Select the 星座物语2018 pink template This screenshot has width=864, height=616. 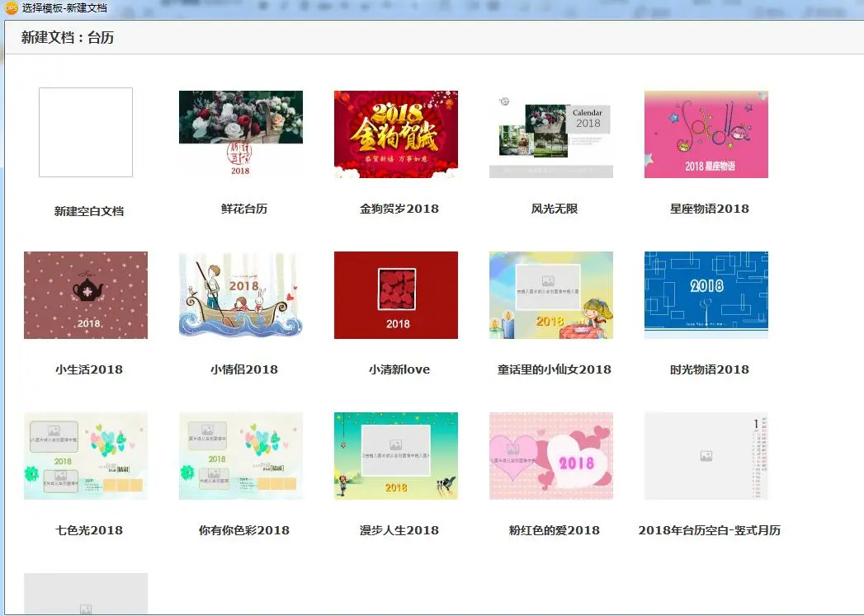(x=706, y=134)
